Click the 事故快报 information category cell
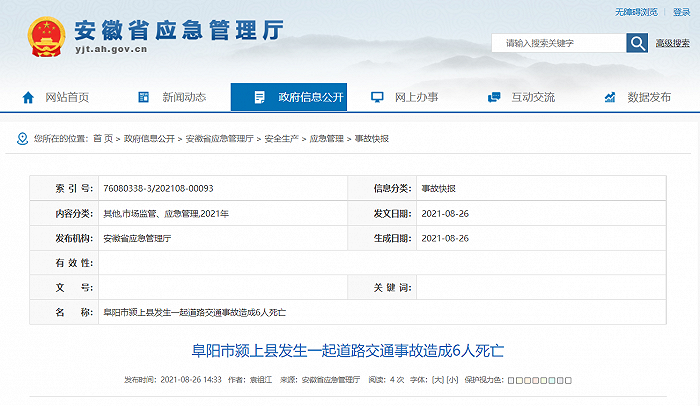The width and height of the screenshot is (700, 406). pyautogui.click(x=438, y=188)
